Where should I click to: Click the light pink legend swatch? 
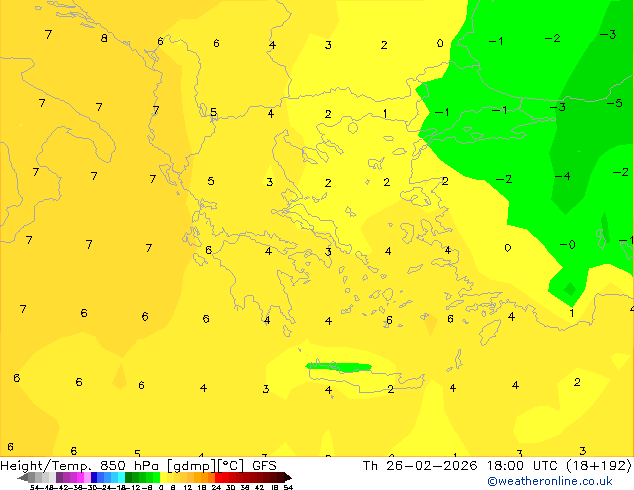point(87,477)
